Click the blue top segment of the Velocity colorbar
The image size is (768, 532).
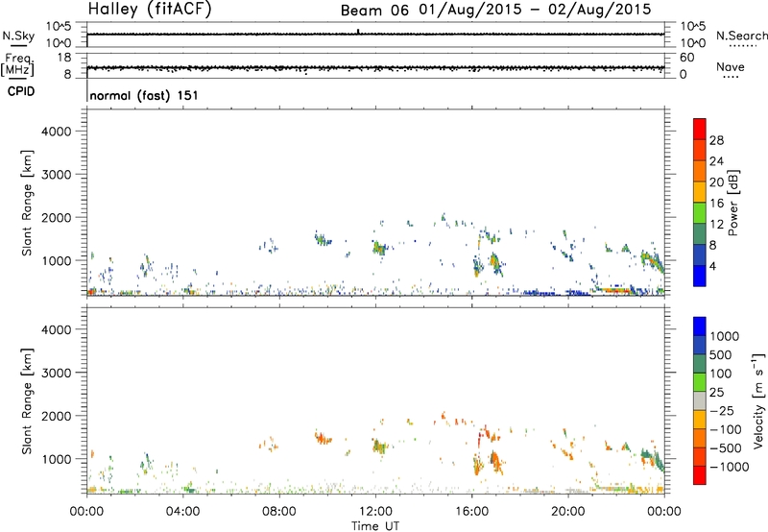700,326
